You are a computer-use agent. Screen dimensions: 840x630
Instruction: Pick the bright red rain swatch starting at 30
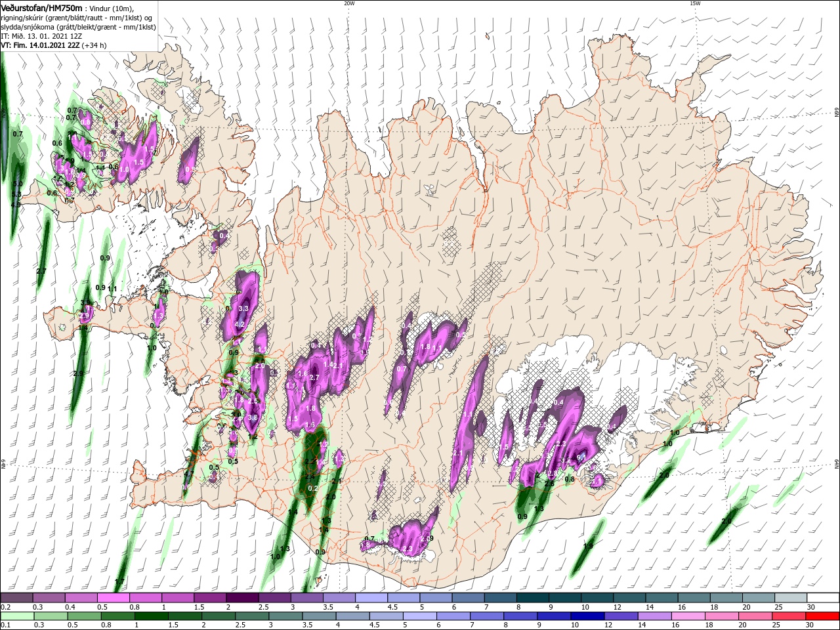coord(823,616)
